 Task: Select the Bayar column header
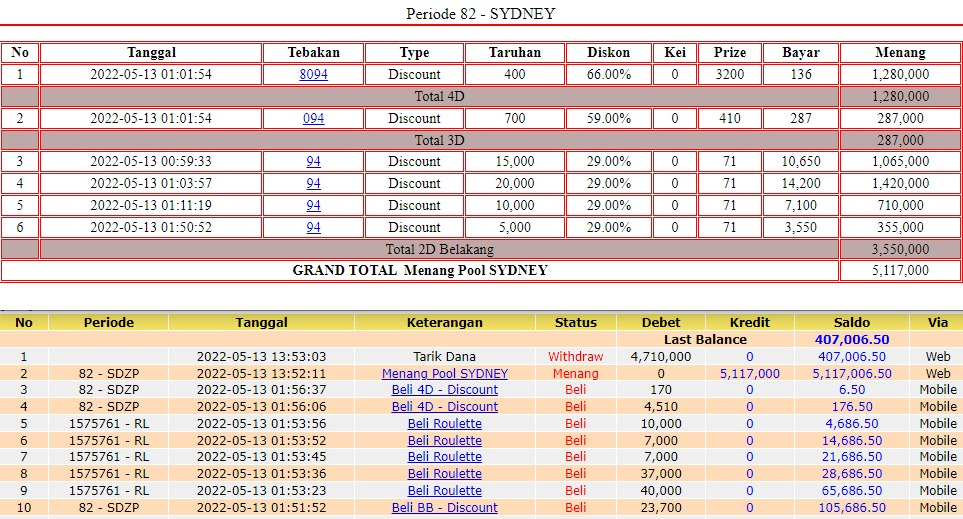[801, 53]
